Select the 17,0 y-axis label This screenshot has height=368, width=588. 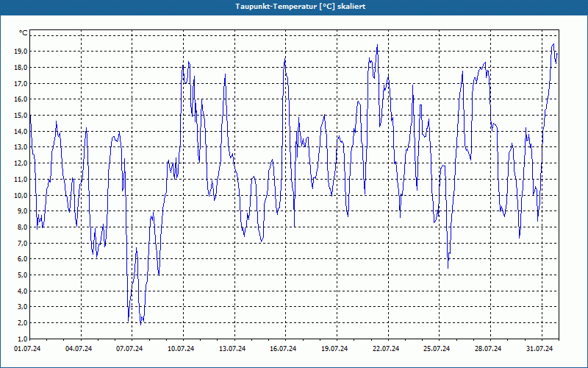click(21, 83)
